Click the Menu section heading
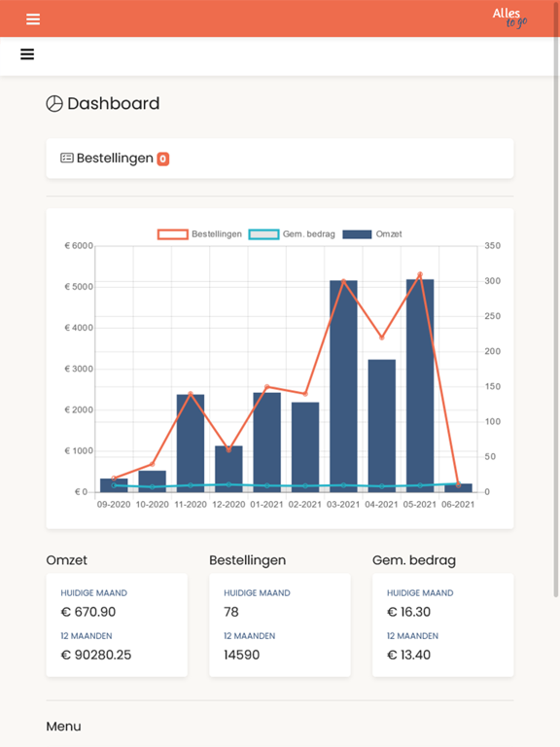This screenshot has height=747, width=560. 63,726
